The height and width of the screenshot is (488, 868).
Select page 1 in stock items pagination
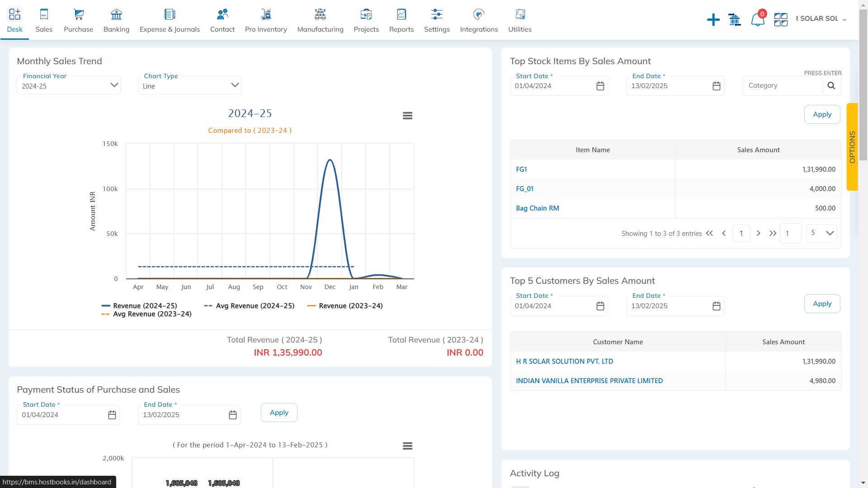pos(741,233)
